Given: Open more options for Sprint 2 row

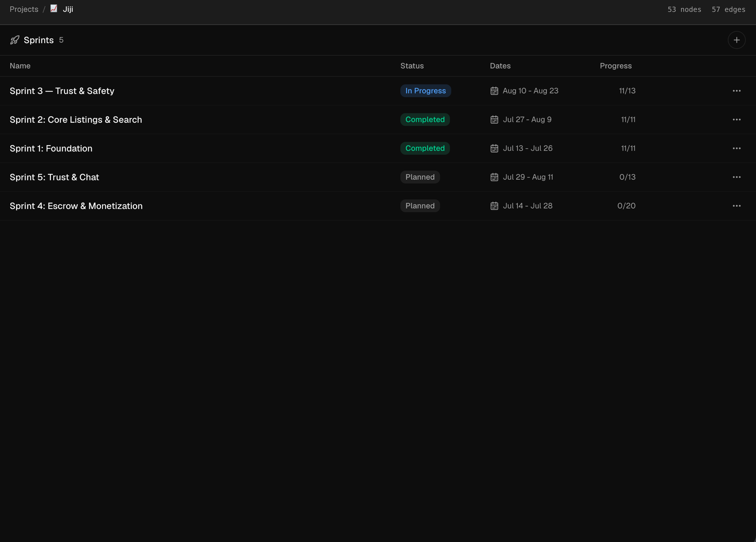Looking at the screenshot, I should coord(736,119).
